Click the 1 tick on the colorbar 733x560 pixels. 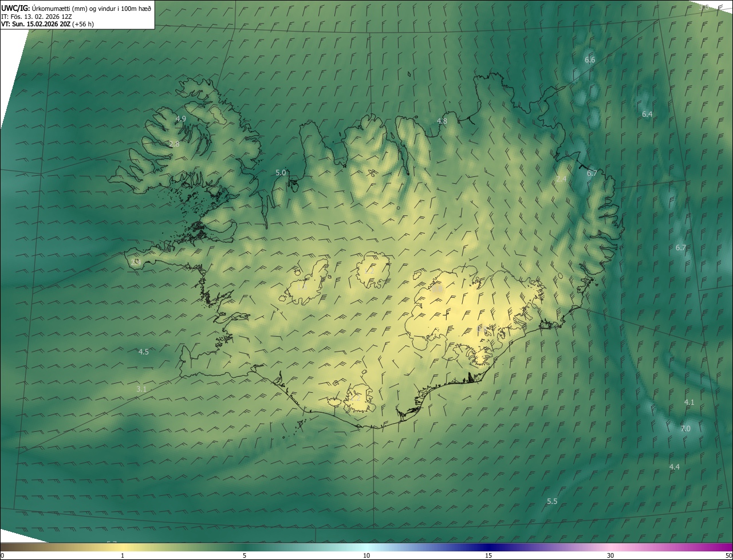[x=123, y=555]
